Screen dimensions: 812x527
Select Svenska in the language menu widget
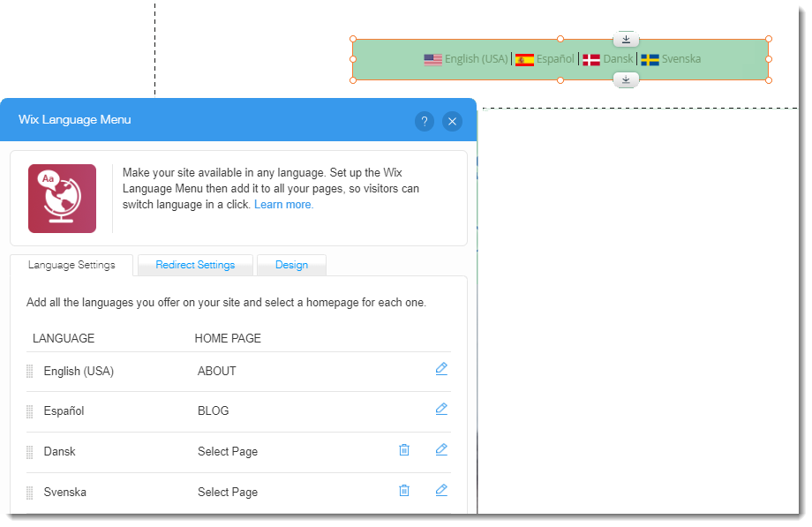click(x=681, y=59)
